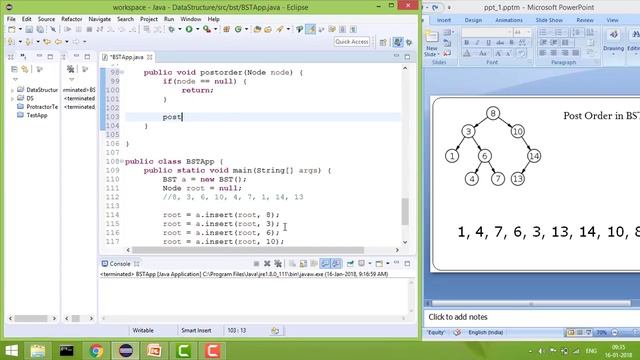Expand the DS project tree node
The height and width of the screenshot is (360, 640).
coord(12,98)
